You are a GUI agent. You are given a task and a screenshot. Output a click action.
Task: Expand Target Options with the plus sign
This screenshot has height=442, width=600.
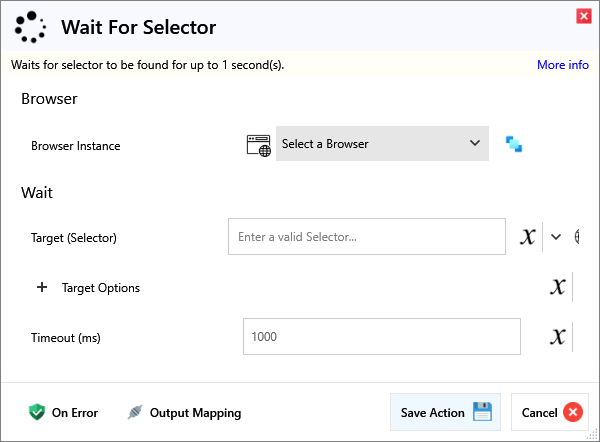pos(42,287)
